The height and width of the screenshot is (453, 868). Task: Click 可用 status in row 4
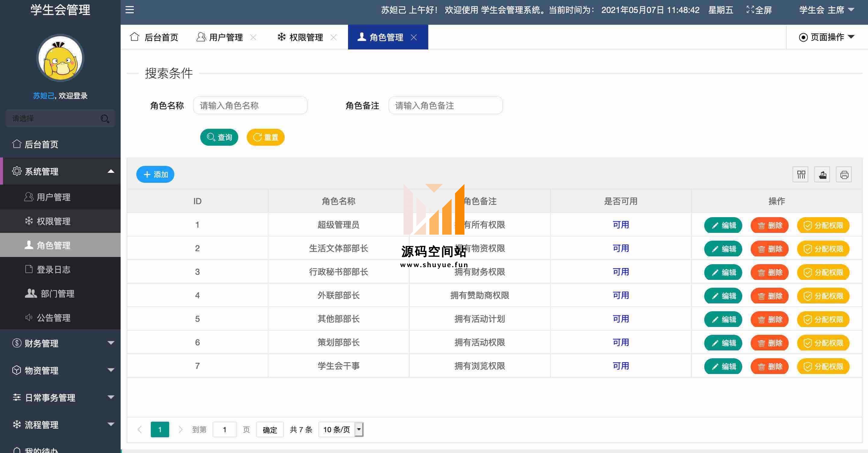coord(621,295)
